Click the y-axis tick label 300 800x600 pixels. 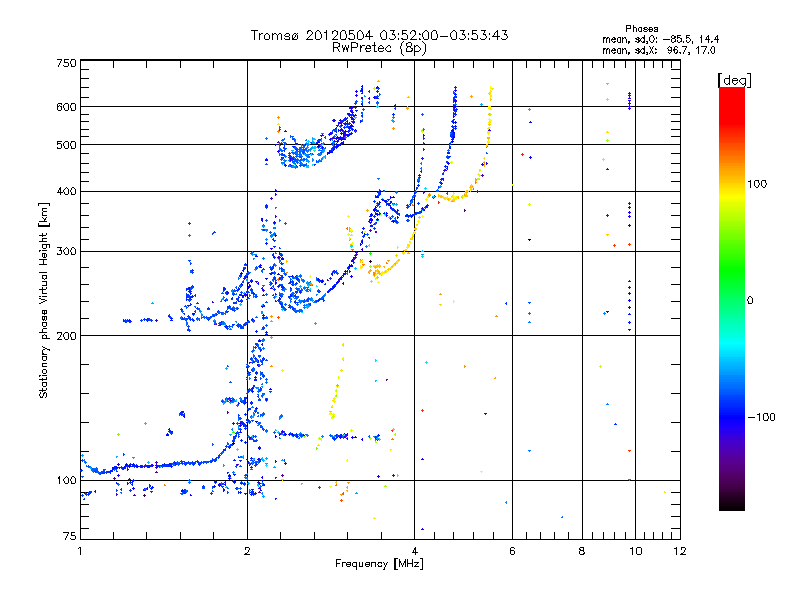tap(67, 252)
